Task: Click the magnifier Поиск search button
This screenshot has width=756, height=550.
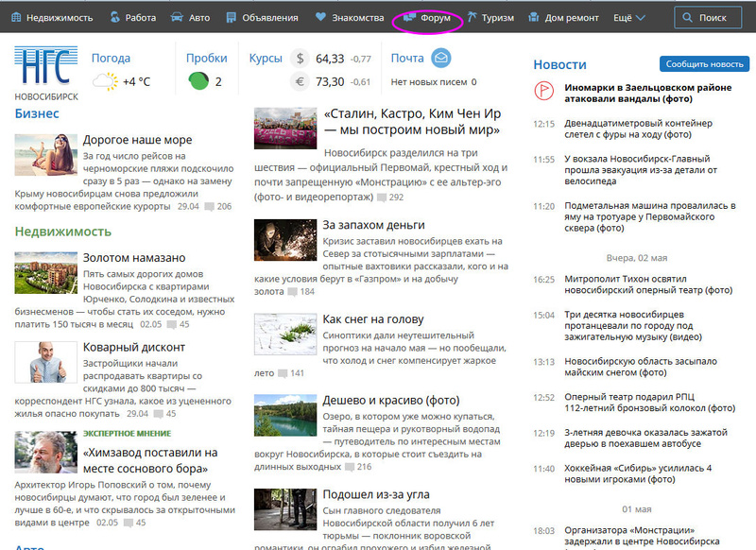Action: coord(708,18)
